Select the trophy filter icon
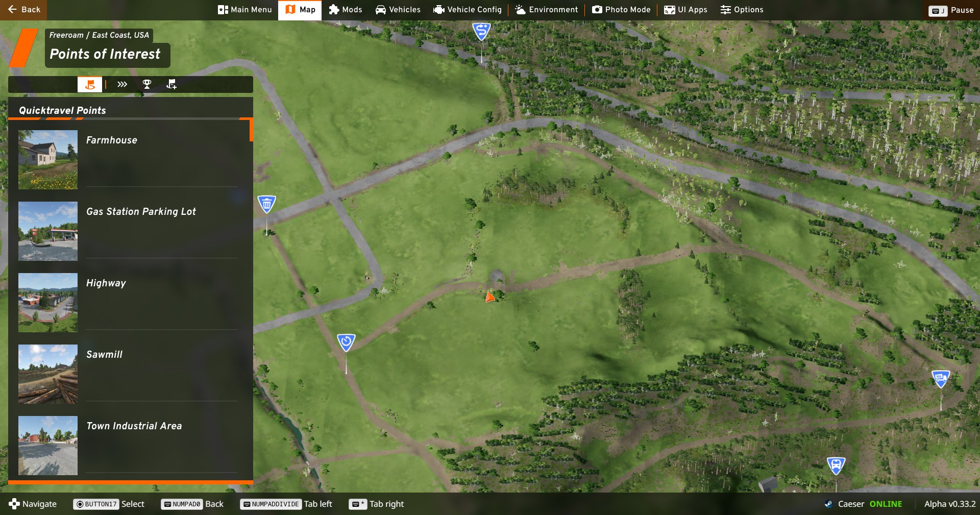Image resolution: width=980 pixels, height=515 pixels. tap(147, 84)
